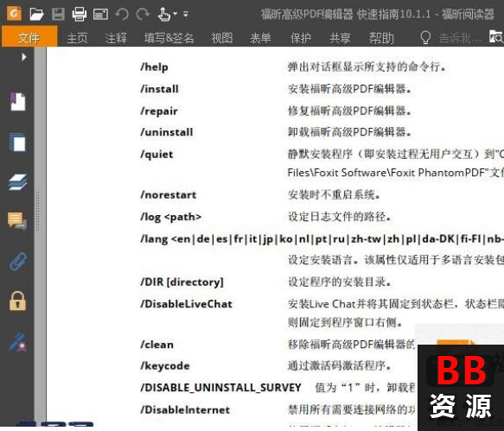The width and height of the screenshot is (504, 431).
Task: Open the 填写&签名 tab
Action: [x=169, y=38]
